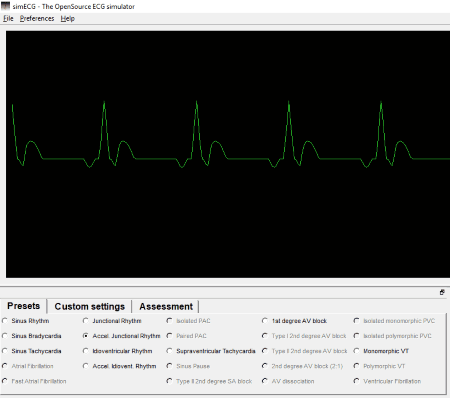Viewport: 450px width, 398px height.
Task: Switch to the Assessment tab
Action: pos(166,306)
